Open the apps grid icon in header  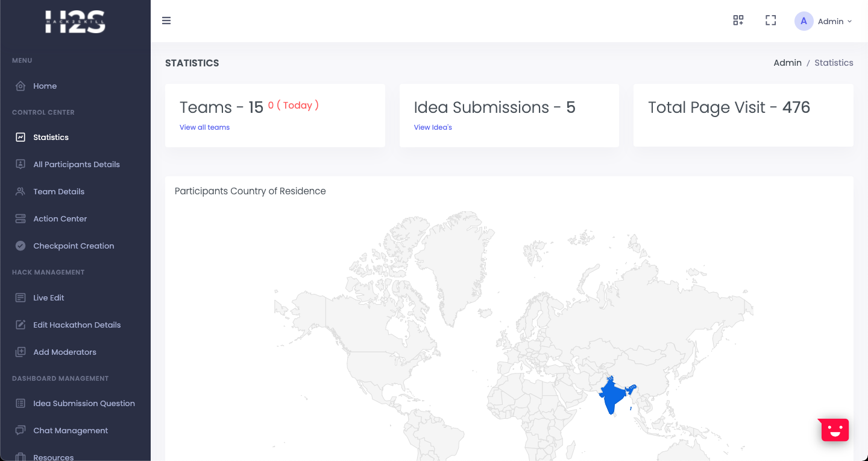pyautogui.click(x=738, y=21)
